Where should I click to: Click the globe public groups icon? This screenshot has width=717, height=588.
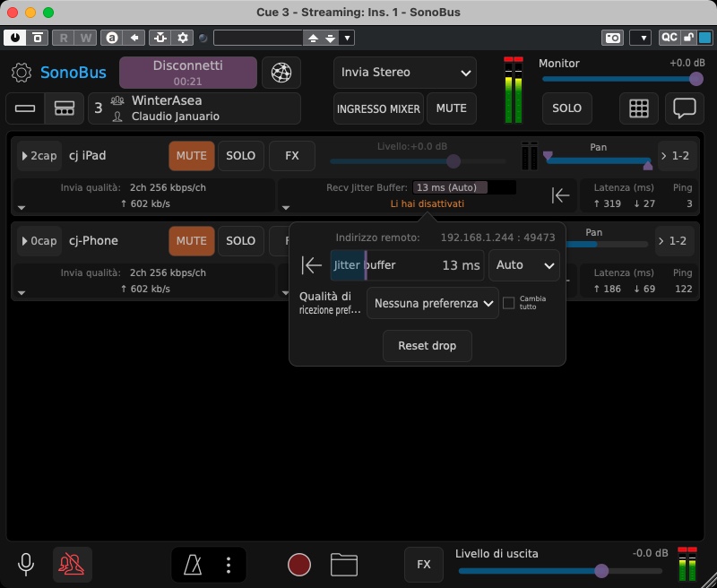[x=281, y=73]
